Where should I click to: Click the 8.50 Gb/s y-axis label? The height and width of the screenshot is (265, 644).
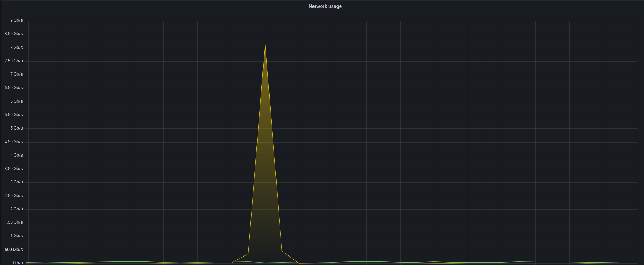point(13,34)
